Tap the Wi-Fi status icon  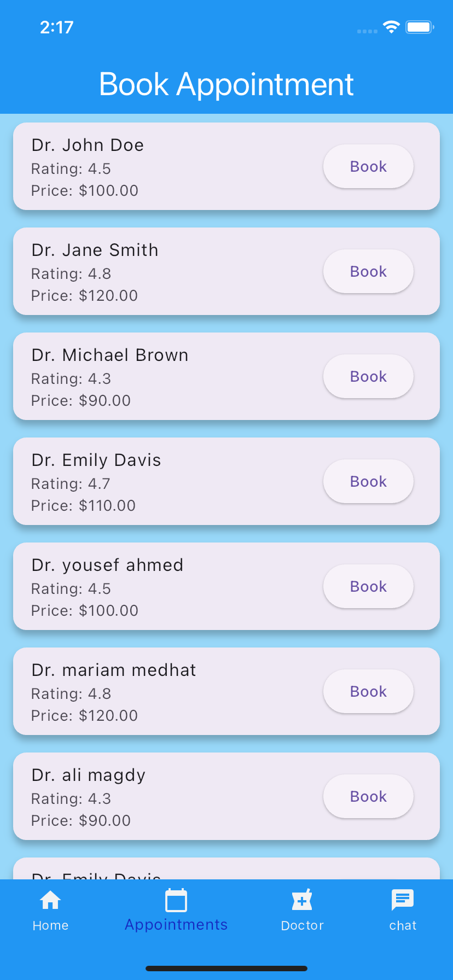[391, 27]
